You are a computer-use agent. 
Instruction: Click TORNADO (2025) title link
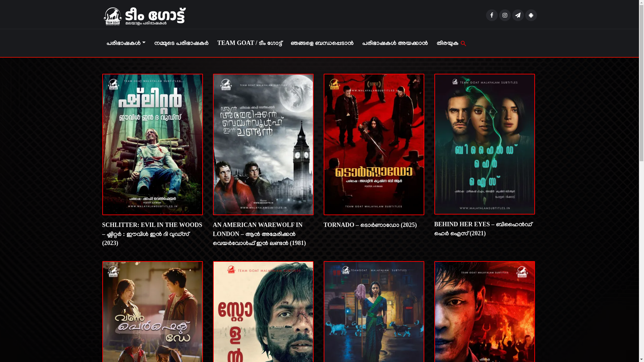click(x=370, y=225)
